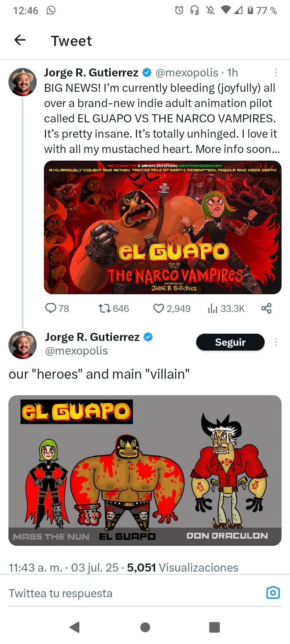Tap the Android home circle button

point(145,627)
